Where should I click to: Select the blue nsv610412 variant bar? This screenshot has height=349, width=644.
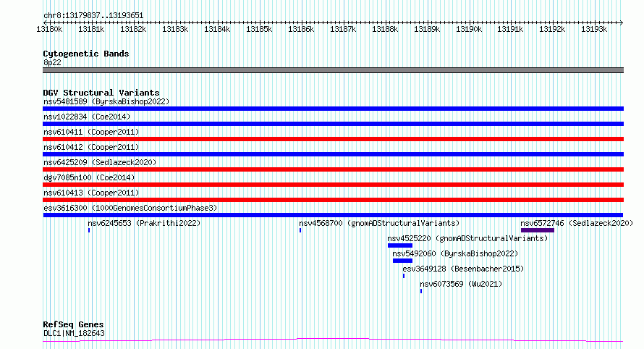pos(333,154)
